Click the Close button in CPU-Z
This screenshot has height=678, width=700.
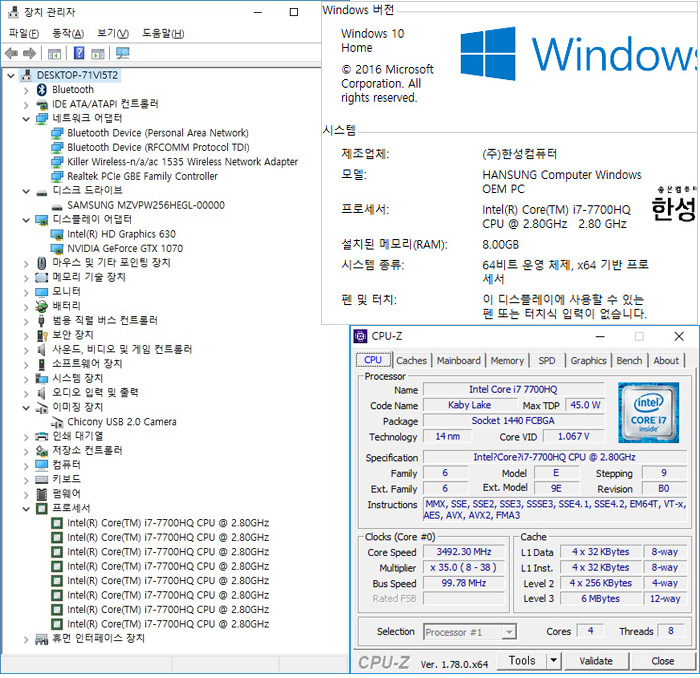click(662, 661)
